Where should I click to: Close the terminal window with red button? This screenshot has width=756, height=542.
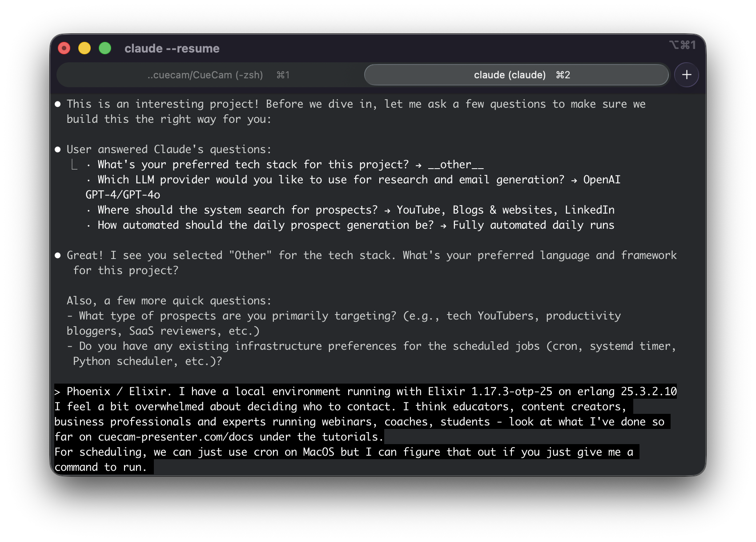click(64, 48)
